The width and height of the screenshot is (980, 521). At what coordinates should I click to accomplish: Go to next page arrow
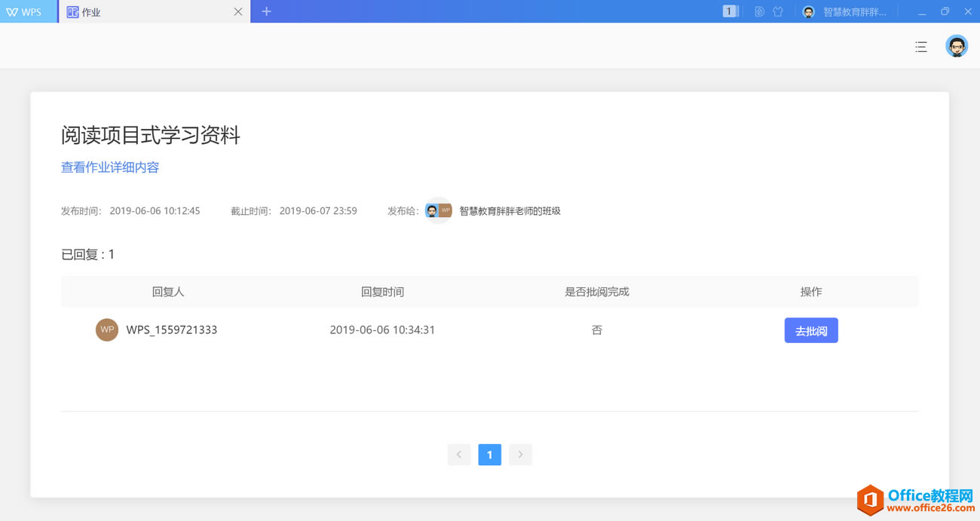click(520, 455)
